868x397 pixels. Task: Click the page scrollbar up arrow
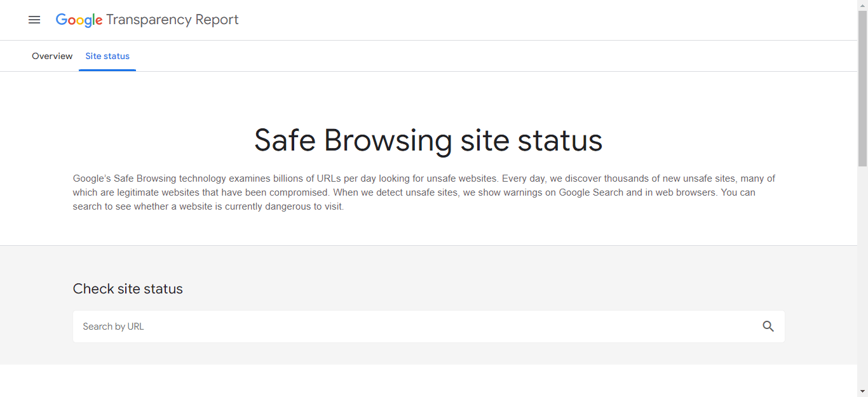tap(862, 5)
